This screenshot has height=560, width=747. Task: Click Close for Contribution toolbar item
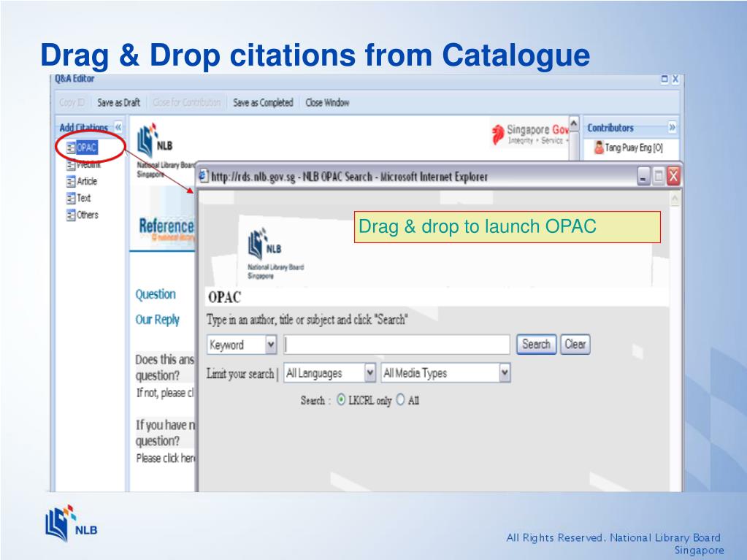[187, 102]
